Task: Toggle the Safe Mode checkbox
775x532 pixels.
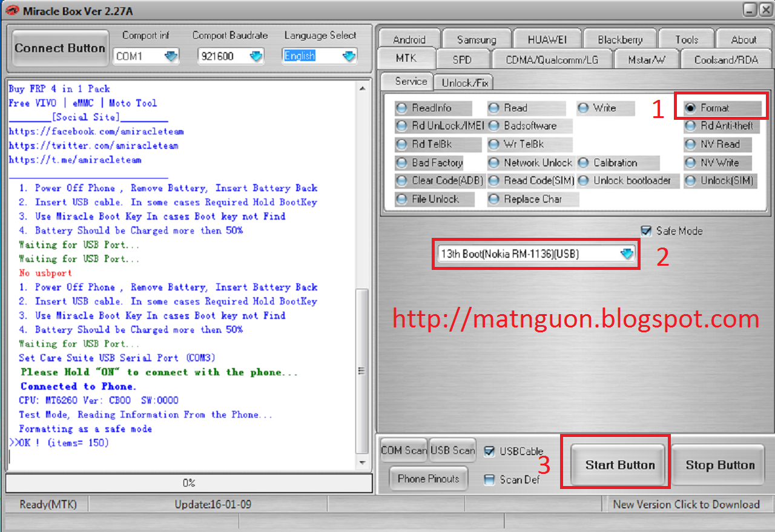Action: tap(645, 231)
